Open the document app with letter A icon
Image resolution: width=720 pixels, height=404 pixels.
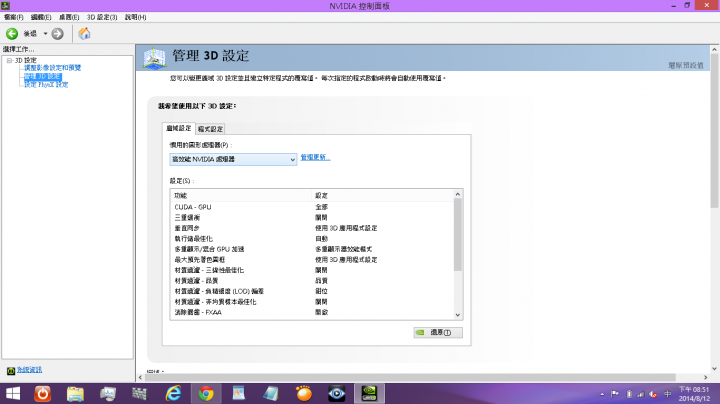click(x=238, y=393)
